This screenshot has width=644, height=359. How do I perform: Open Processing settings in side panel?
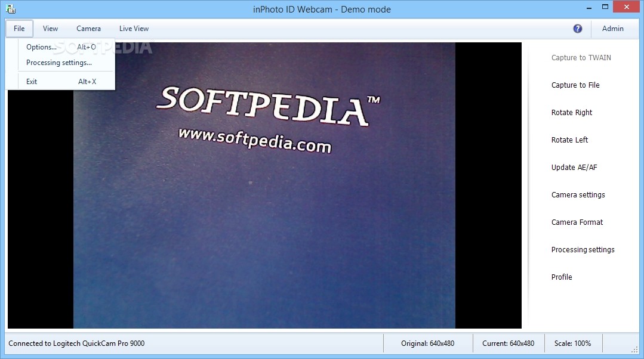tap(583, 249)
